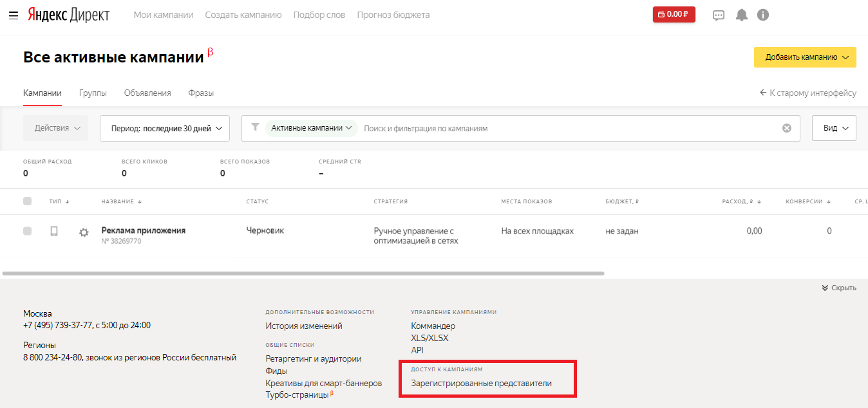Expand the Добавить кампанию button menu
868x408 pixels.
coord(805,57)
